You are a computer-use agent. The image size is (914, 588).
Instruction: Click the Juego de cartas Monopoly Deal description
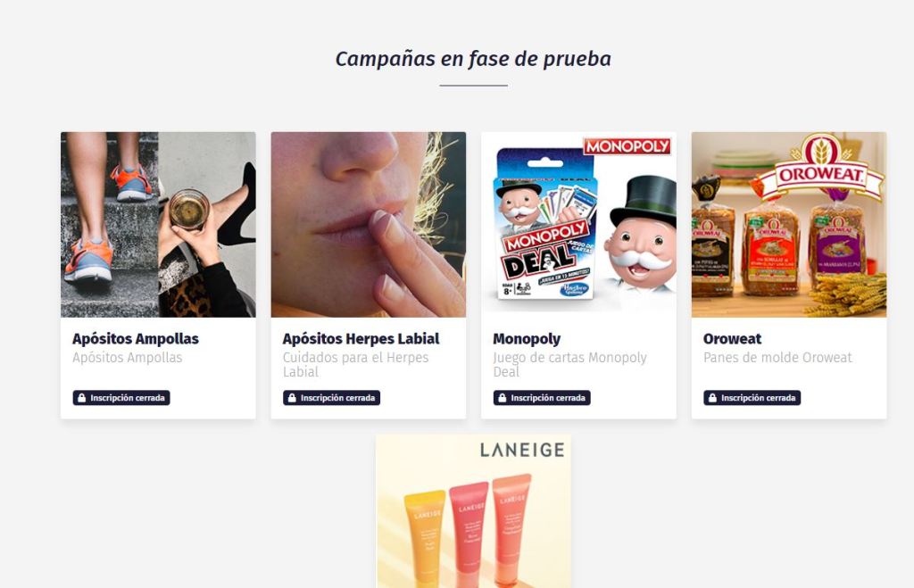tap(569, 365)
